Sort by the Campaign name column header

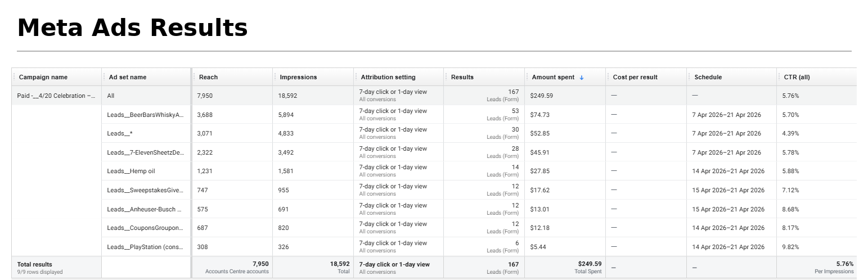[x=43, y=77]
